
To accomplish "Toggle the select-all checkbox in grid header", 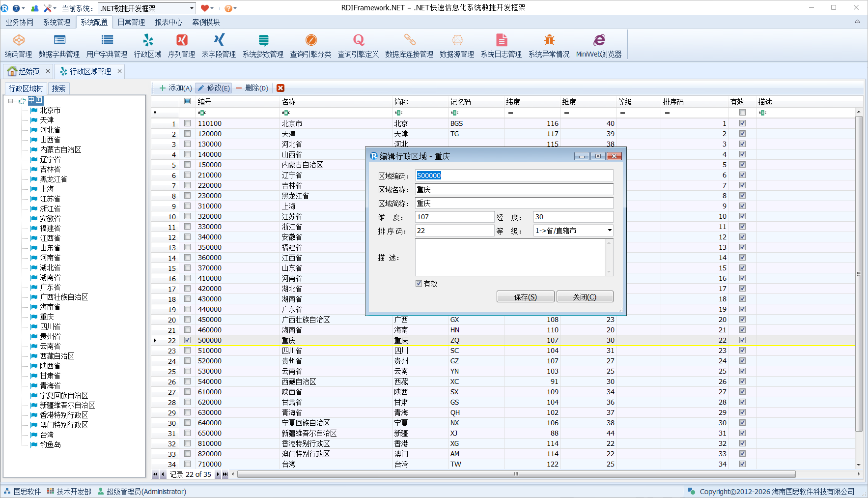I will coord(187,101).
